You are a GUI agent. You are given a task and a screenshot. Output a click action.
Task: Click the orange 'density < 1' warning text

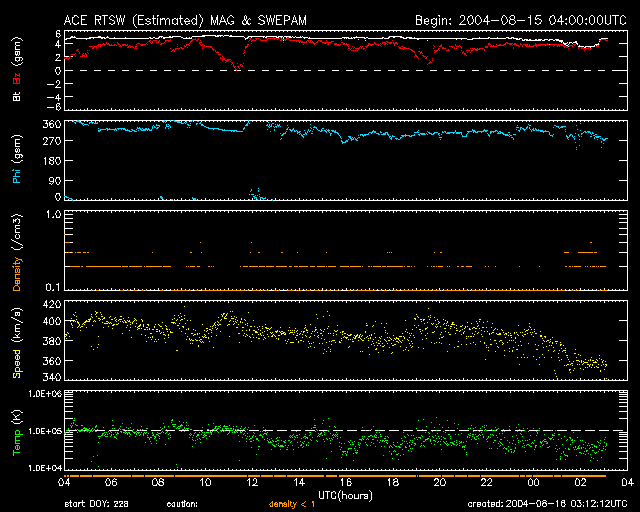click(x=293, y=504)
